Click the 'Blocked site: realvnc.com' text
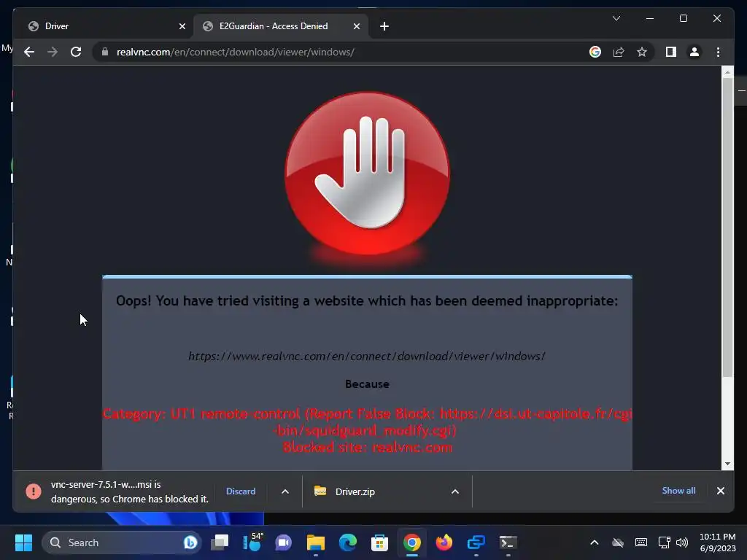 click(367, 447)
